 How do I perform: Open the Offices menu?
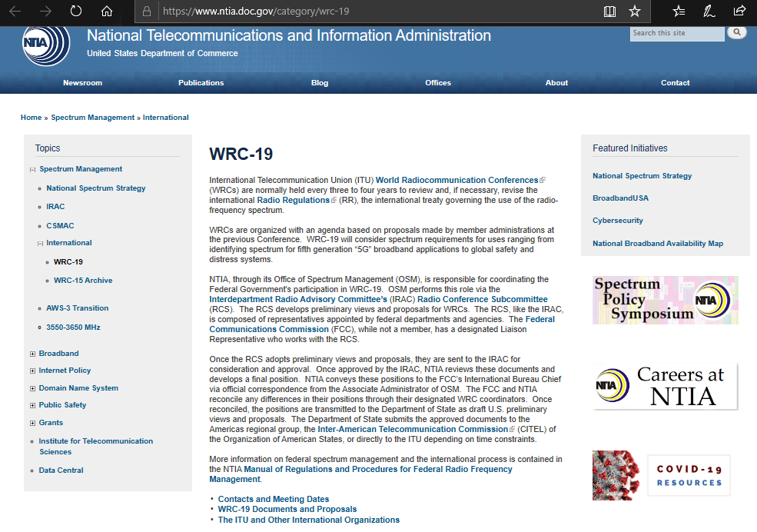[438, 82]
